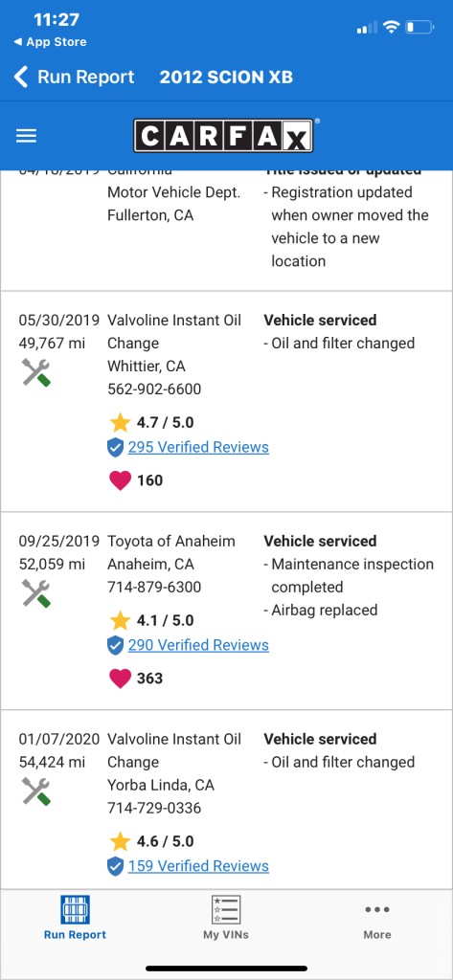Tap the 2012 SCION XB title
Screen dimensions: 453x980
[226, 78]
